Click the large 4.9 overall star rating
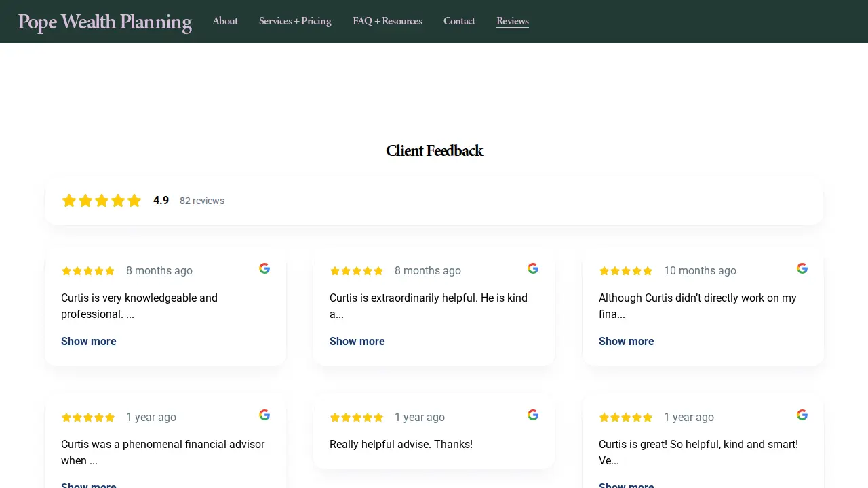The width and height of the screenshot is (868, 488). click(102, 201)
